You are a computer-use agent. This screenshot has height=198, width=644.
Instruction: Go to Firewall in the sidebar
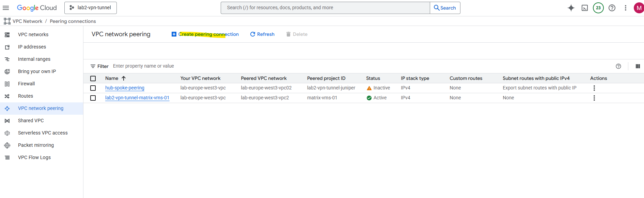tap(26, 84)
